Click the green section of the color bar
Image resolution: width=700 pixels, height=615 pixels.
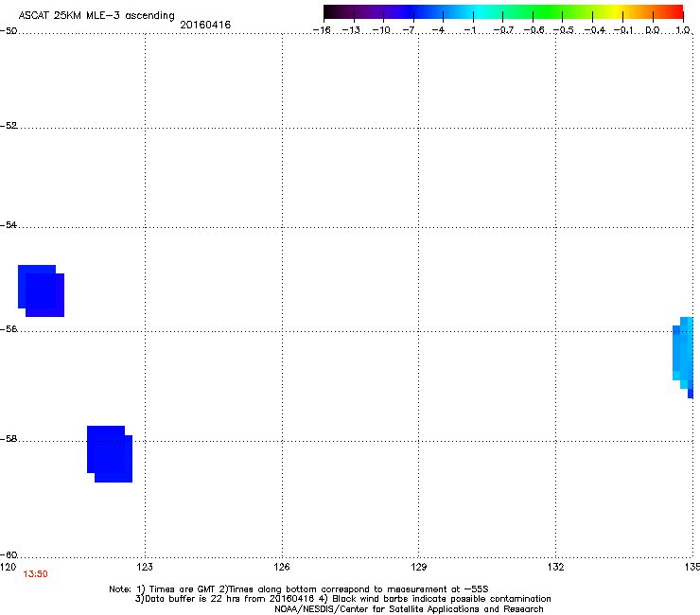pos(549,11)
